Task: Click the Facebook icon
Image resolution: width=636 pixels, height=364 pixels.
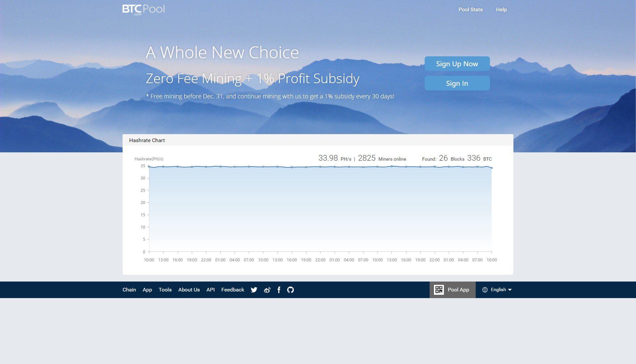Action: 279,290
